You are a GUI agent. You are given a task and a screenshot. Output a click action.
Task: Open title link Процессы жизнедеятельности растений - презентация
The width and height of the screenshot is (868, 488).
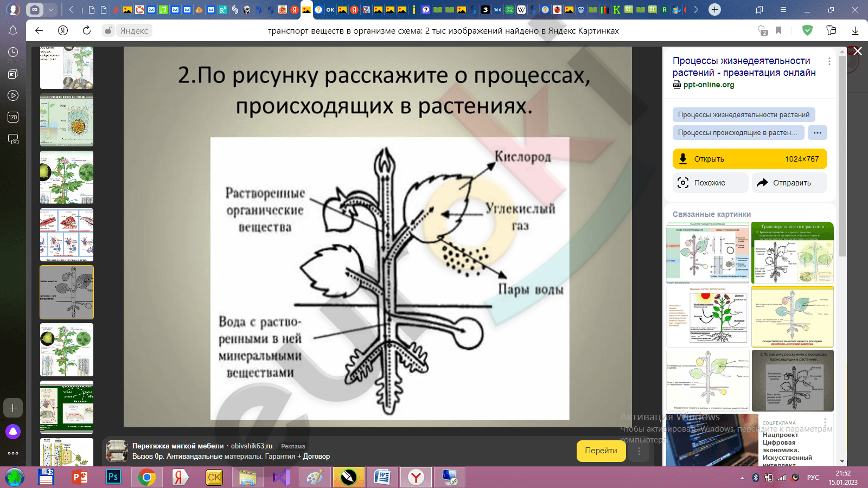coord(744,67)
